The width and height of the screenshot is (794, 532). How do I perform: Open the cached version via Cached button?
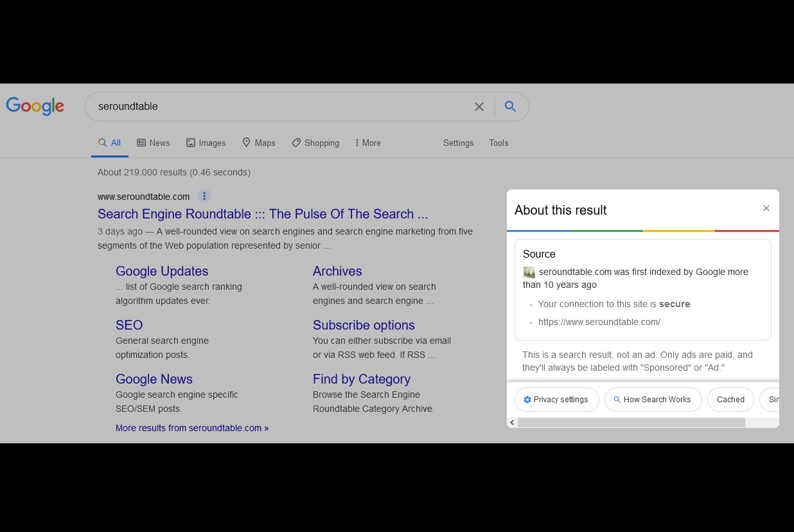tap(730, 399)
